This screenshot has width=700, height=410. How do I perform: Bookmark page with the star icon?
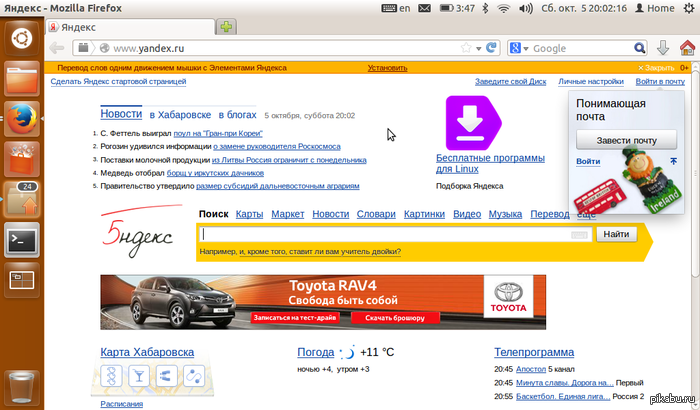click(466, 48)
